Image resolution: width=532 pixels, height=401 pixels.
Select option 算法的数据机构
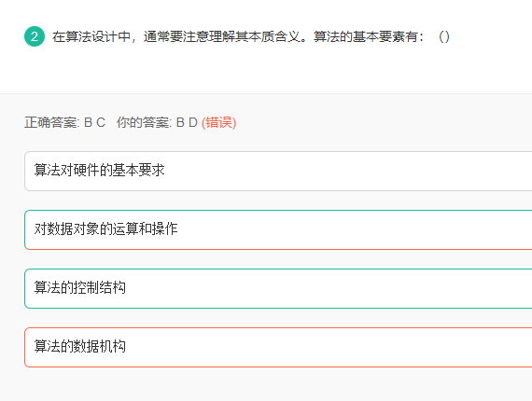pyautogui.click(x=278, y=347)
